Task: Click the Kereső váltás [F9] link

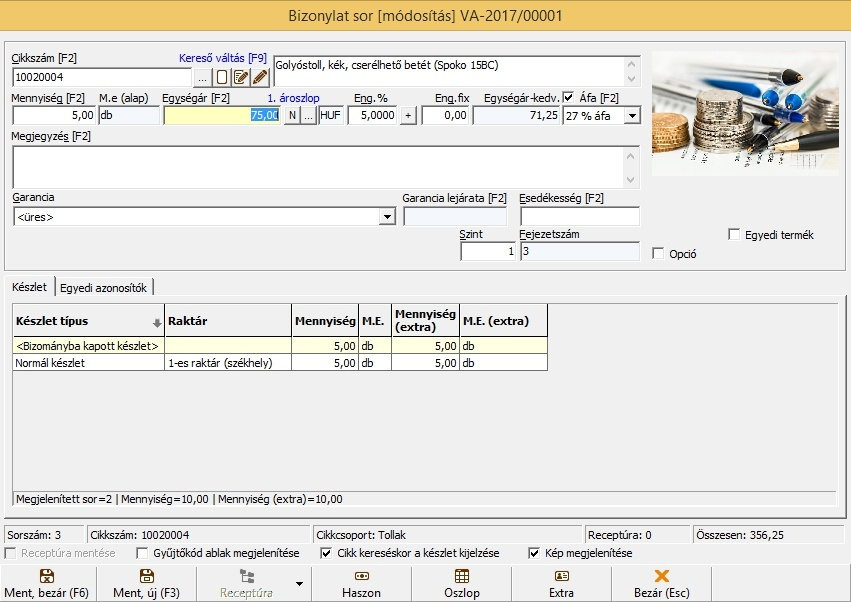Action: (222, 58)
